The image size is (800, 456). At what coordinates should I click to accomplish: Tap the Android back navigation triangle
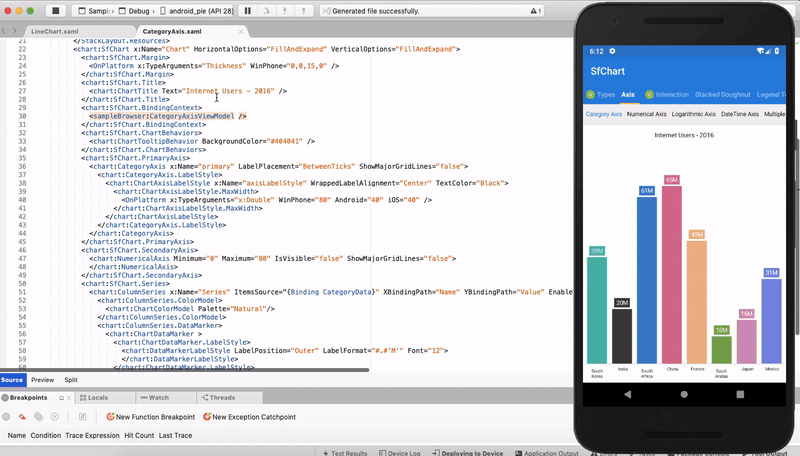tap(627, 394)
